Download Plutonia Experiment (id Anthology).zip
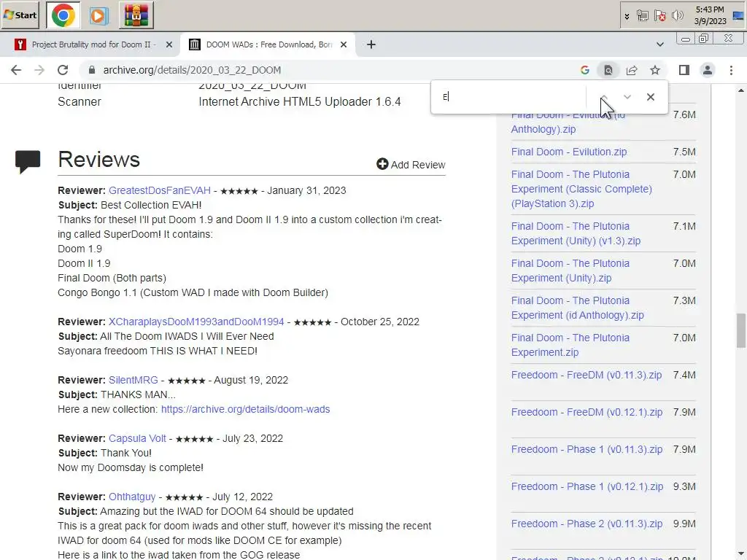 578,308
